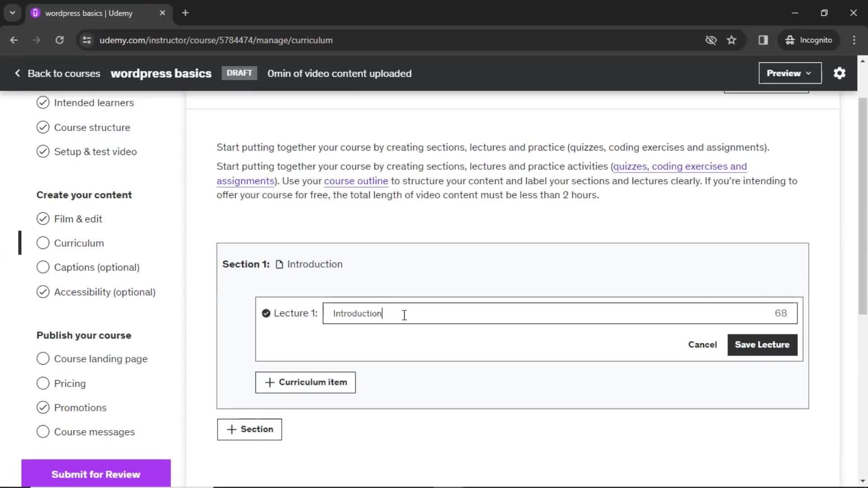
Task: Click the Promotions checkmark circle
Action: (43, 408)
